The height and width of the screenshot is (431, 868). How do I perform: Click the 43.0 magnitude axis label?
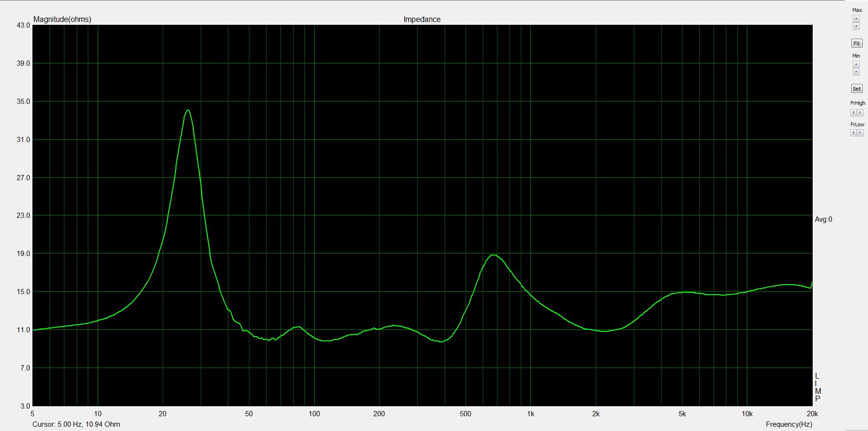coord(23,25)
